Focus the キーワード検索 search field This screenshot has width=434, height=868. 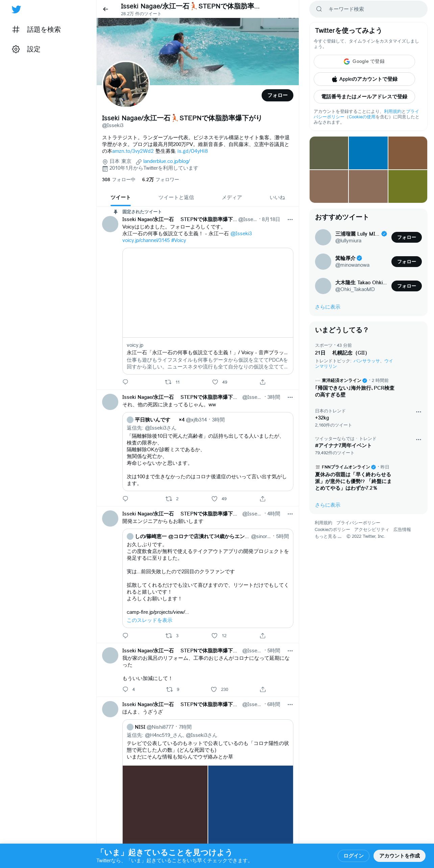tap(368, 9)
